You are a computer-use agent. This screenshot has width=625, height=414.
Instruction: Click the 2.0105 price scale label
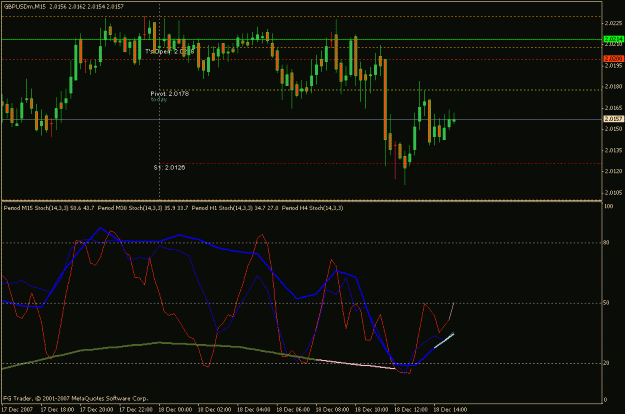click(x=614, y=192)
